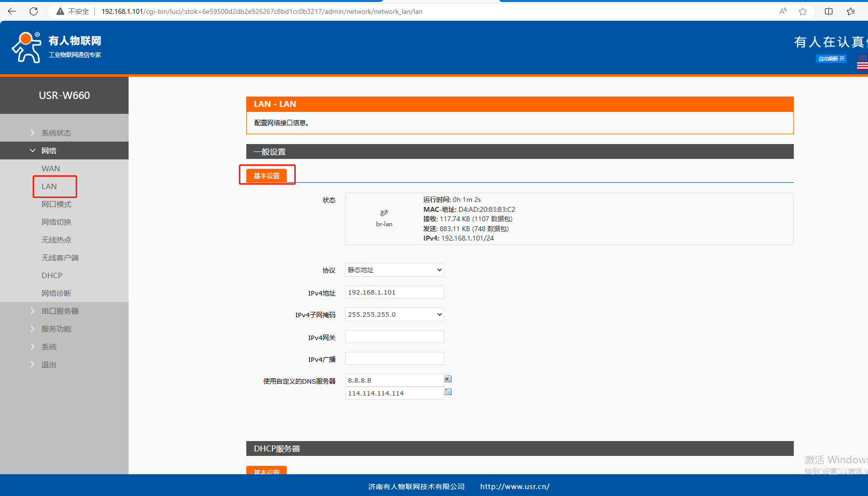Click the browser back arrow
Screen dimensions: 868x496
click(x=12, y=11)
